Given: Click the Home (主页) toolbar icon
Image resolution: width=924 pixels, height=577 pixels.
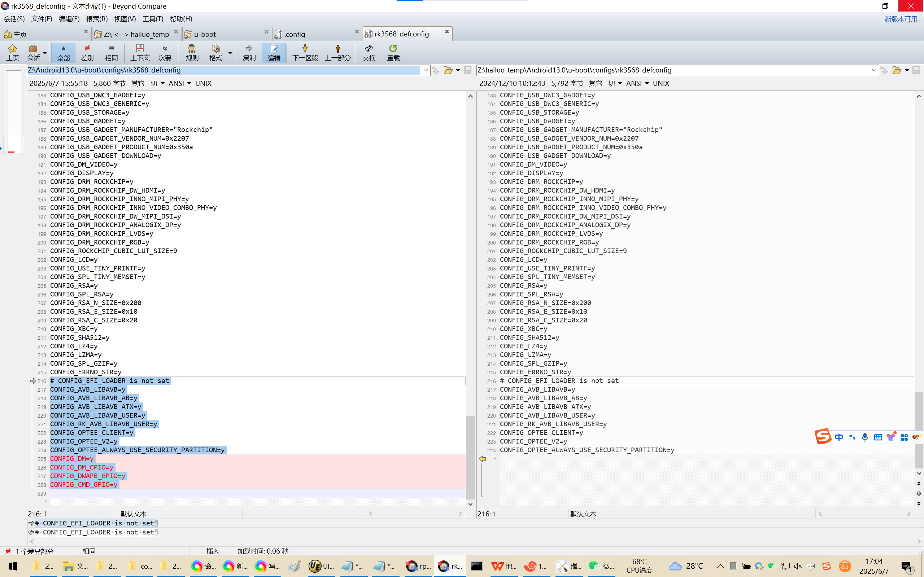Looking at the screenshot, I should pos(12,52).
